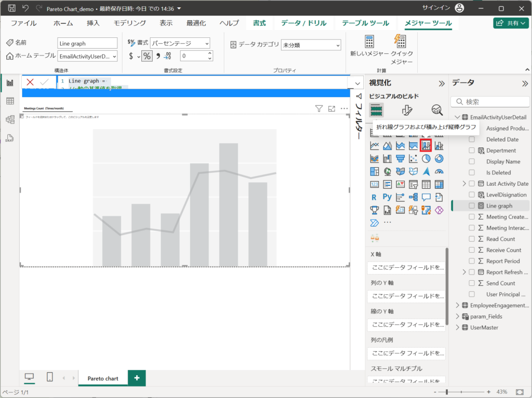Choose the pie chart visual

tap(426, 158)
